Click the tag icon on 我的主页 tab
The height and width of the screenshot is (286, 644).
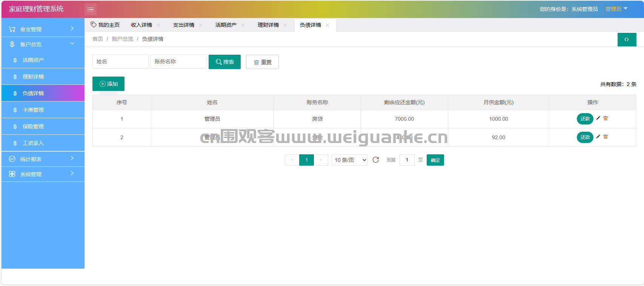[x=94, y=25]
